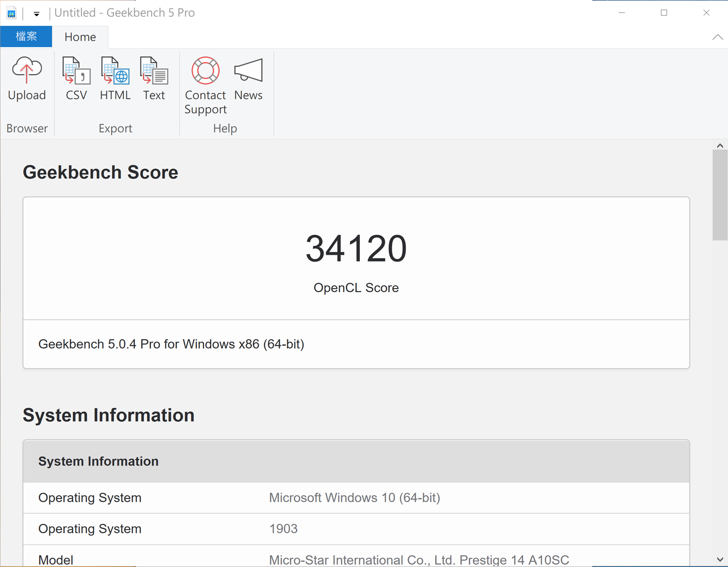This screenshot has height=567, width=728.
Task: Minimize the Geekbench window
Action: [622, 13]
